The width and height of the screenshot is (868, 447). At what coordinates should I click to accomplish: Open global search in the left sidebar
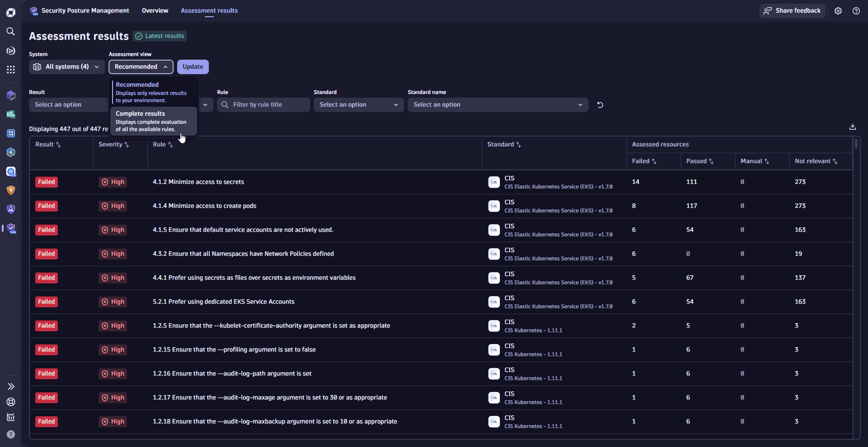click(11, 32)
